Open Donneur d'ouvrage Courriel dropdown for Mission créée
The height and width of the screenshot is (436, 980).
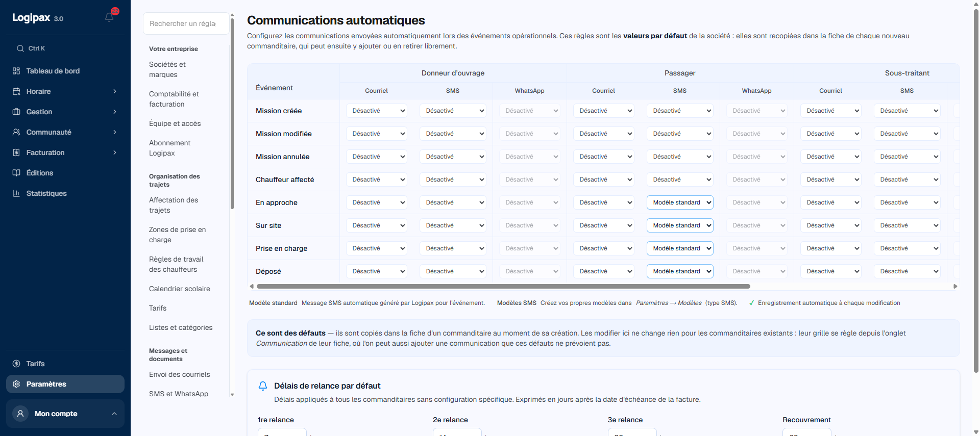(377, 111)
